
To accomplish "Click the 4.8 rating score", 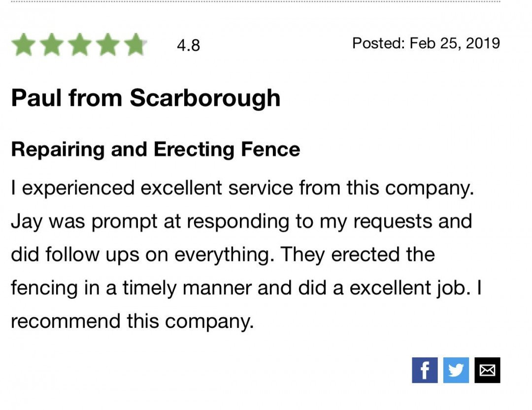I will point(188,45).
